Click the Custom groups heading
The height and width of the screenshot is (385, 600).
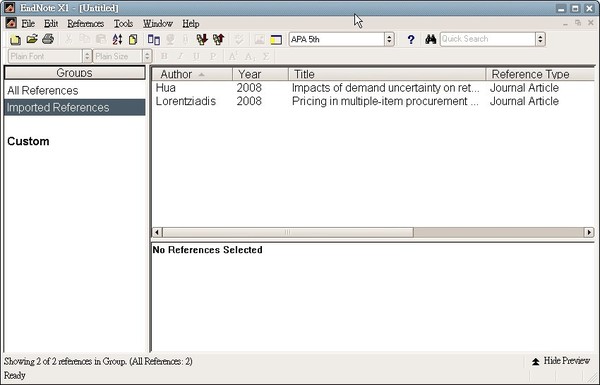[28, 141]
